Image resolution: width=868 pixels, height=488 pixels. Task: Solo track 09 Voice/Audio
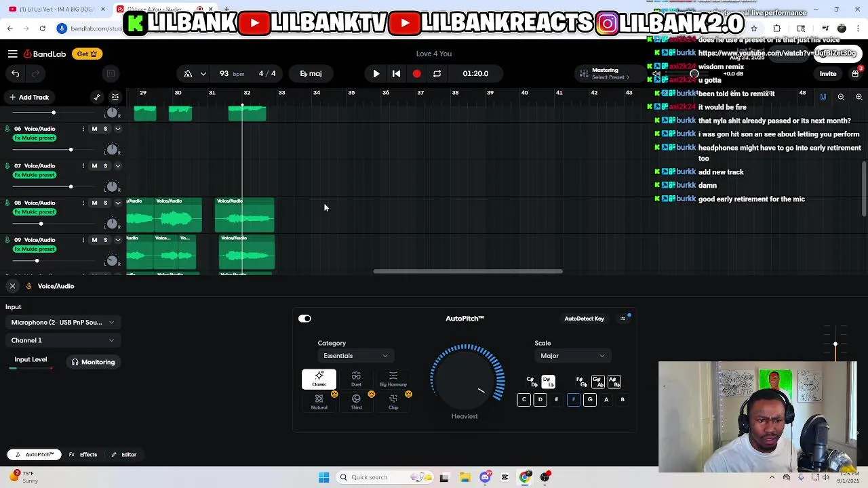coord(105,240)
